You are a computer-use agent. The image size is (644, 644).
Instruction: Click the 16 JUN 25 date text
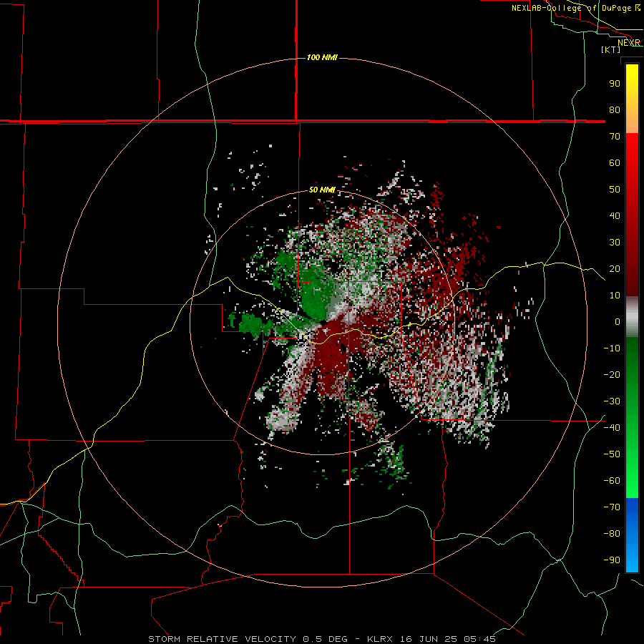[x=429, y=639]
